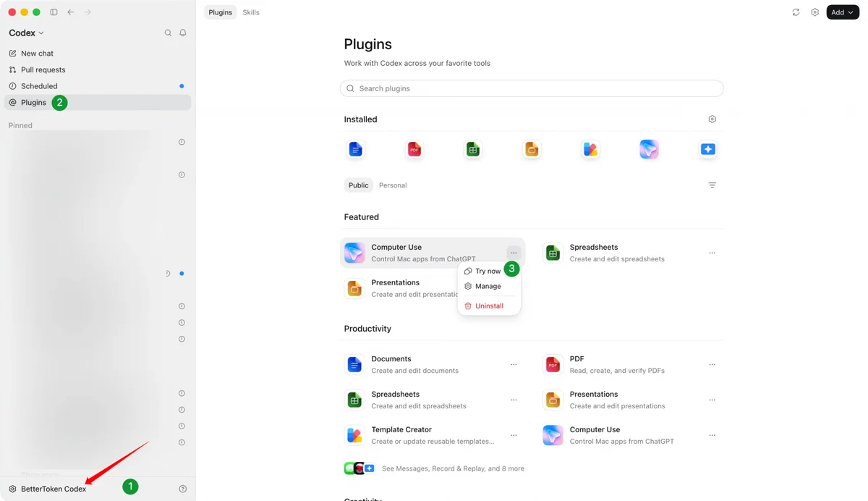Select the Personal filter tab
868x501 pixels.
point(393,185)
